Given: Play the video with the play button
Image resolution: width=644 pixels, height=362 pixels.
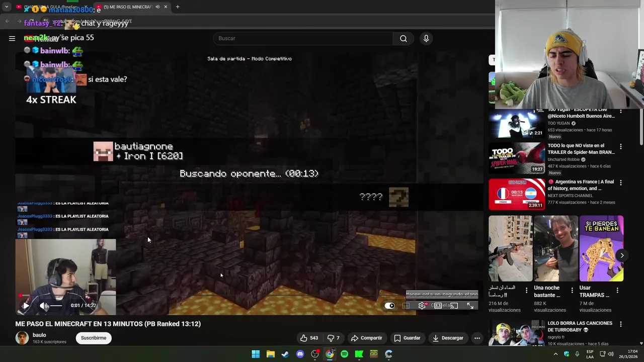Looking at the screenshot, I should 26,305.
